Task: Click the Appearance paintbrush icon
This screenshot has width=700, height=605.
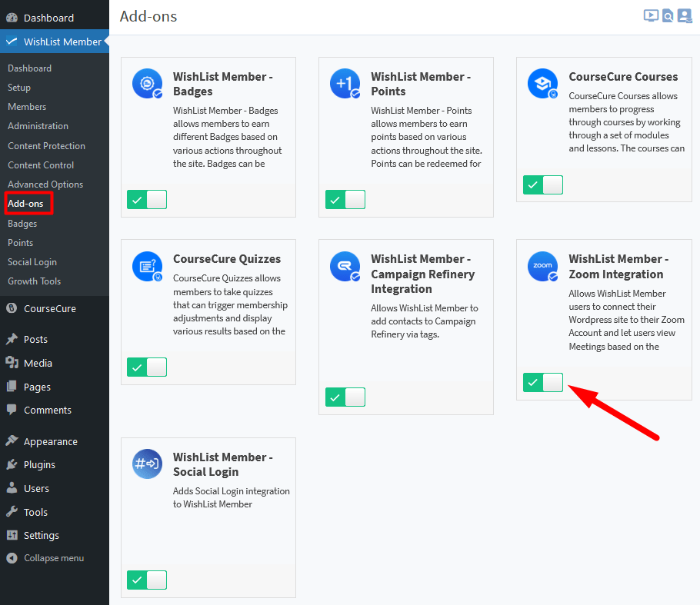Action: [x=12, y=441]
